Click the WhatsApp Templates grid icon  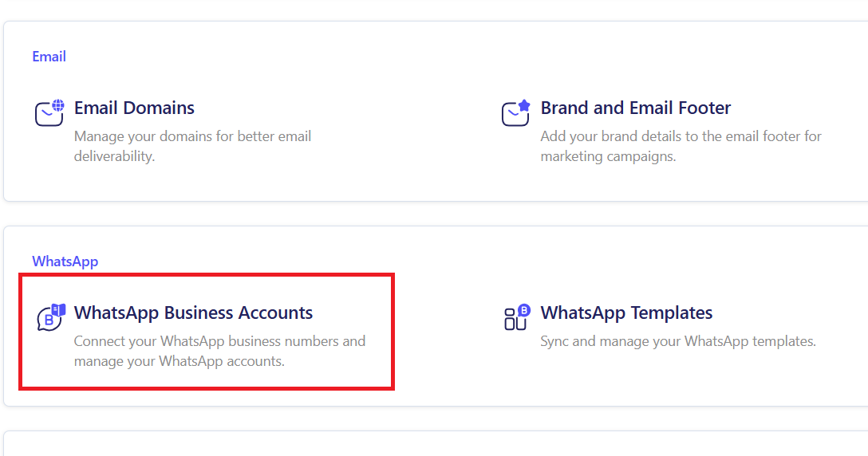click(x=515, y=320)
